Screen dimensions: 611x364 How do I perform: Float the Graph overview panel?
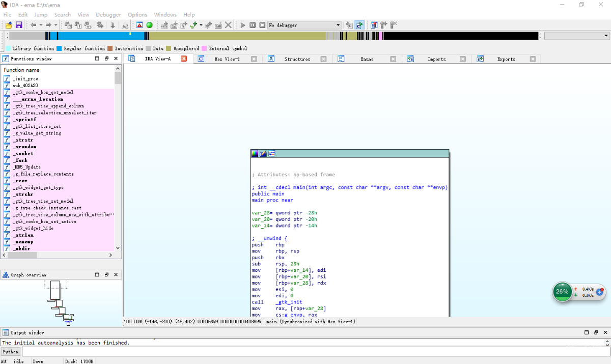click(106, 275)
